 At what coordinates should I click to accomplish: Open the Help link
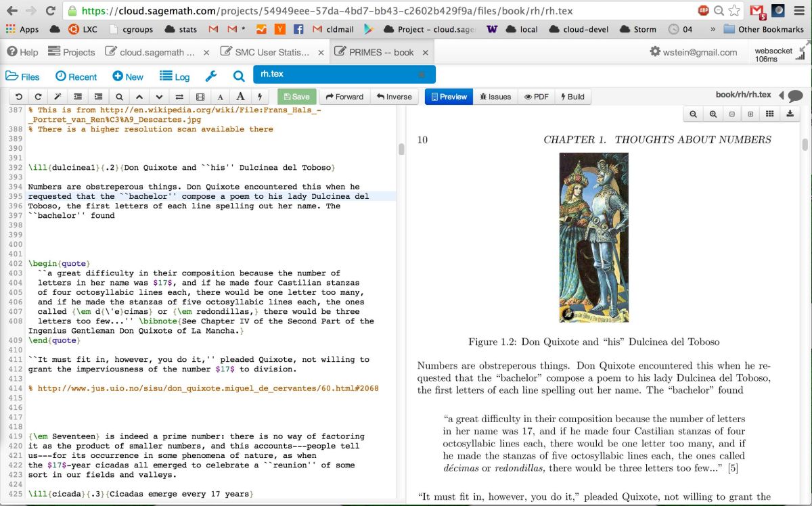click(22, 52)
